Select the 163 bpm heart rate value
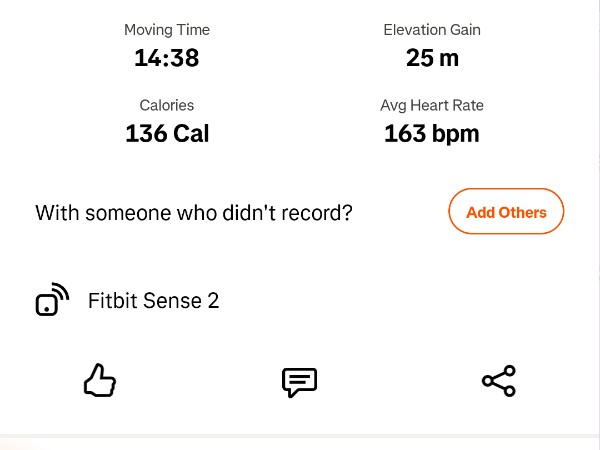This screenshot has width=600, height=450. point(432,133)
